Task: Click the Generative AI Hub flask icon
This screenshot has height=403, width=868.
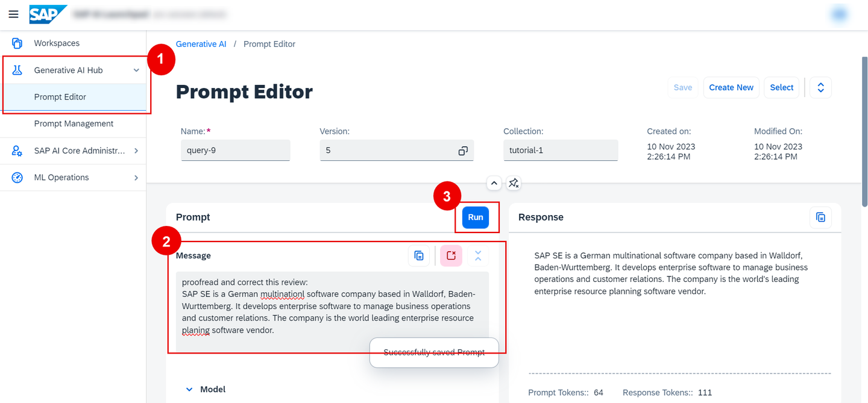Action: (x=17, y=70)
